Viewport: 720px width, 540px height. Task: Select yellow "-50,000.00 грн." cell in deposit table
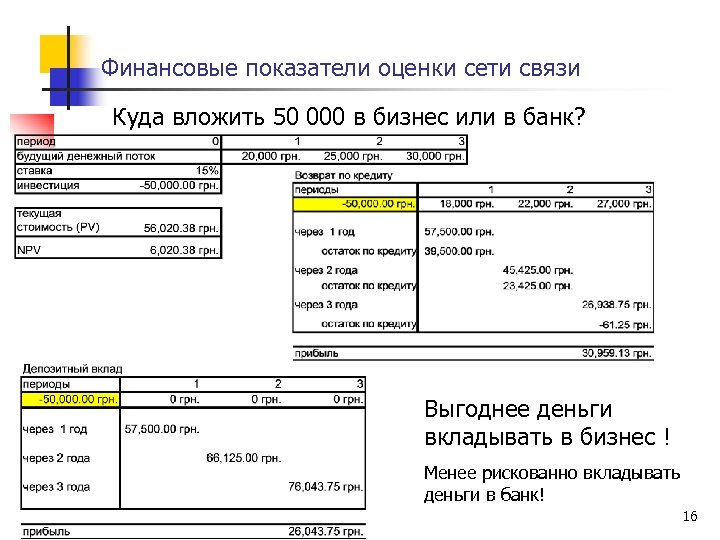pyautogui.click(x=70, y=399)
